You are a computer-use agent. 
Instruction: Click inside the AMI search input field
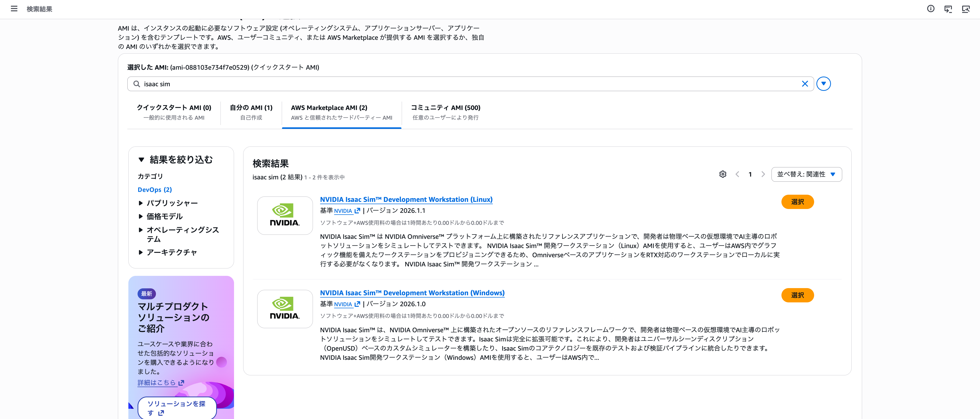click(457, 84)
